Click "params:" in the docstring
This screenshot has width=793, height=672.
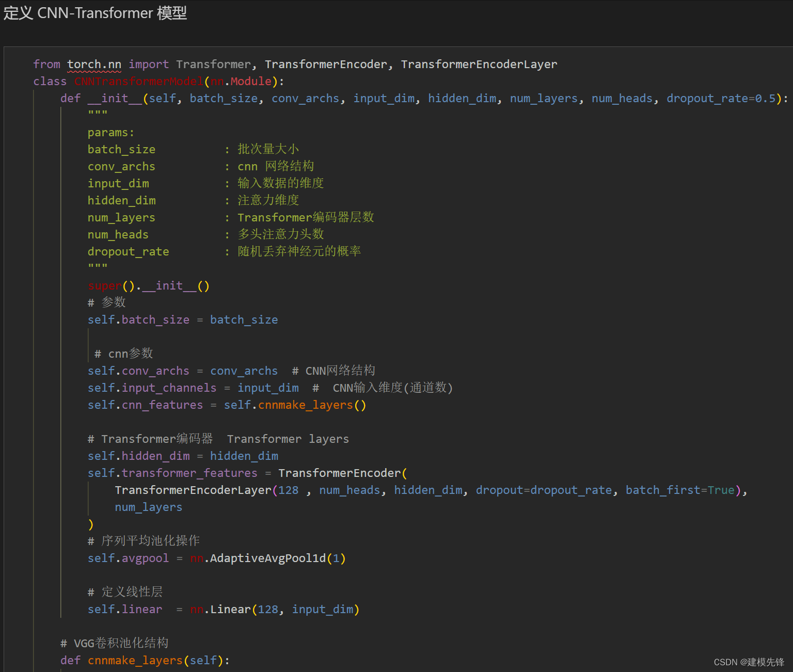pos(111,133)
